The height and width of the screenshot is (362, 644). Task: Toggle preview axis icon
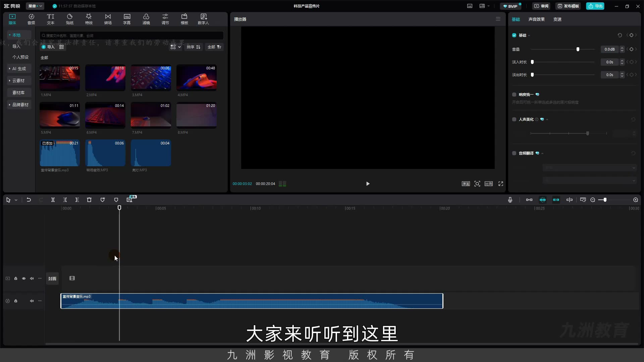(570, 200)
